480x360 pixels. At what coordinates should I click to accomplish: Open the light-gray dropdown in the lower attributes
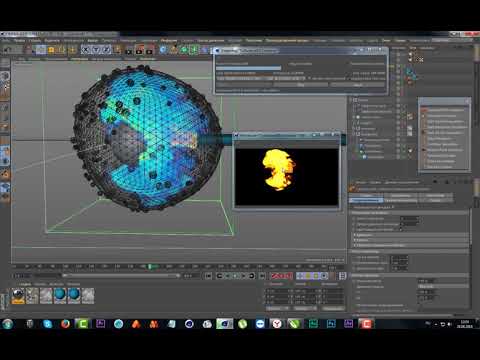(x=443, y=286)
